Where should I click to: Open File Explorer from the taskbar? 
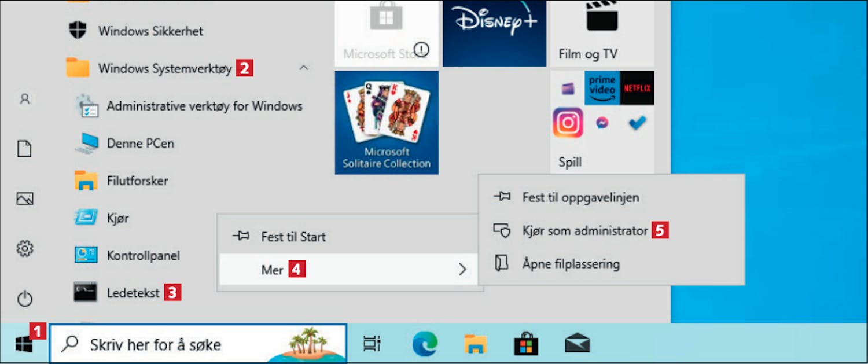475,344
